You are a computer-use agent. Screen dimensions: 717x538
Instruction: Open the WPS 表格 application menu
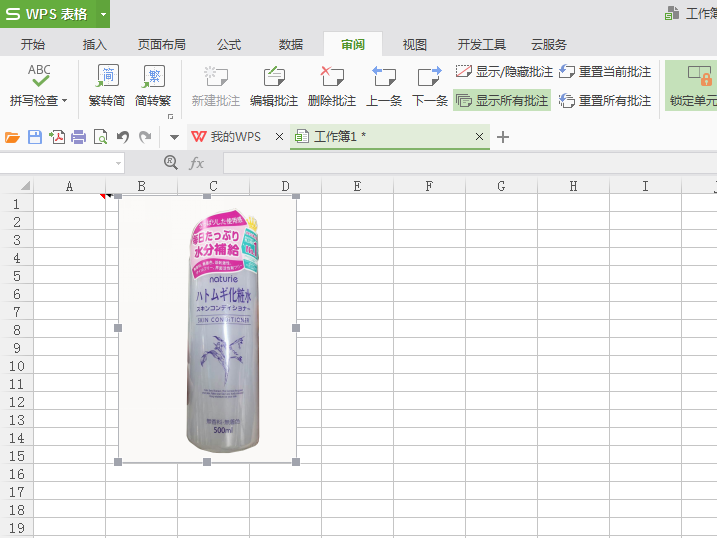click(x=48, y=14)
